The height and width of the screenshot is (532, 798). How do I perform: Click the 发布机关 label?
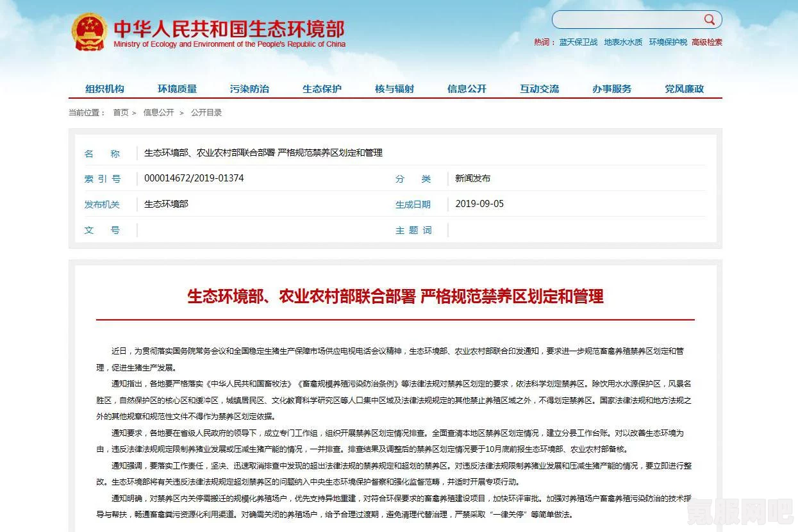click(102, 204)
